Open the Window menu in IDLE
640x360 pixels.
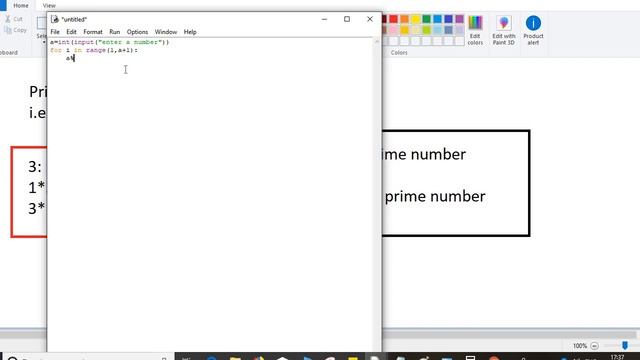(166, 32)
